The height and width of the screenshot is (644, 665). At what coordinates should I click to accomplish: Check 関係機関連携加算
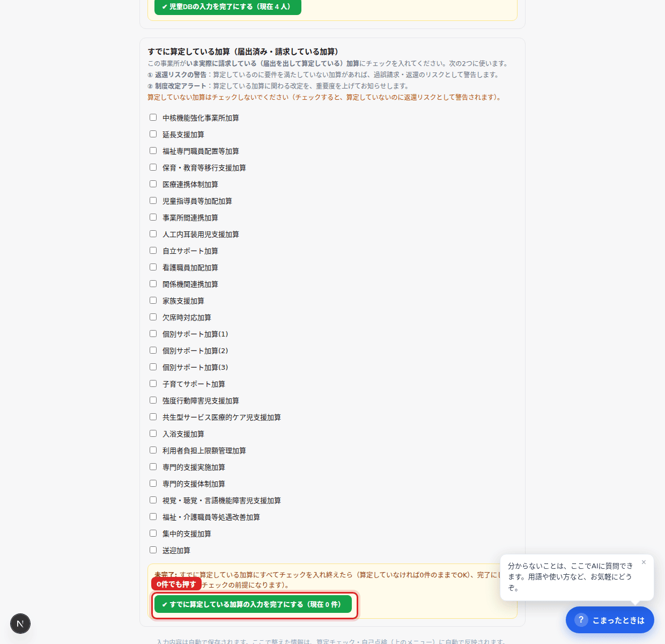153,284
